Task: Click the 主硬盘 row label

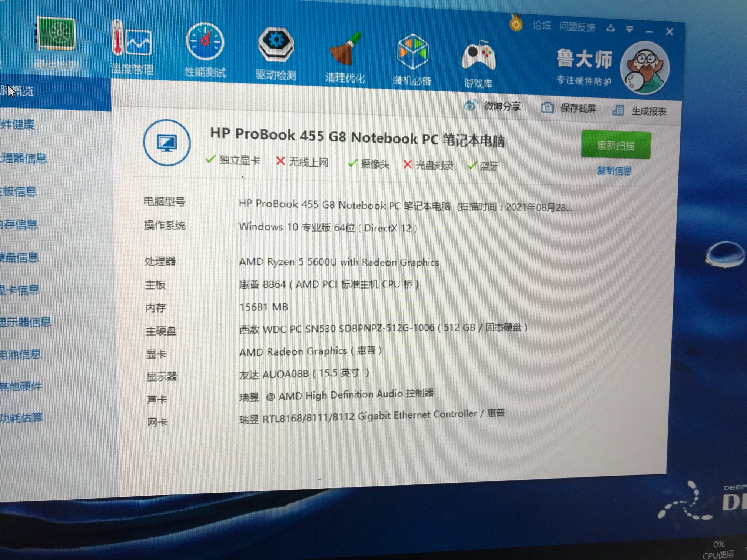Action: (161, 330)
